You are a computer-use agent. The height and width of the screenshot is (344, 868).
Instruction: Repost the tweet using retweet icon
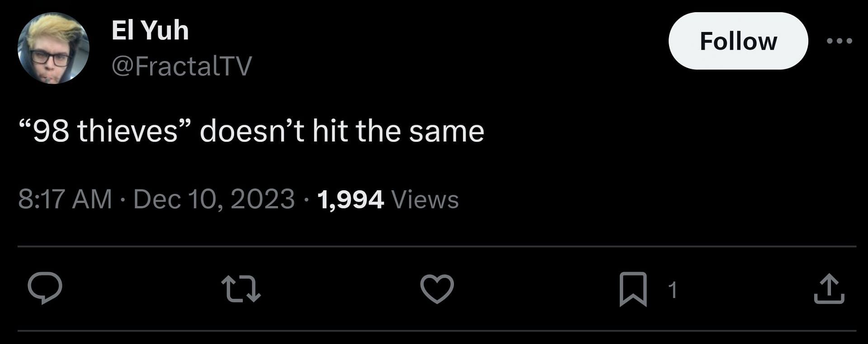[241, 289]
